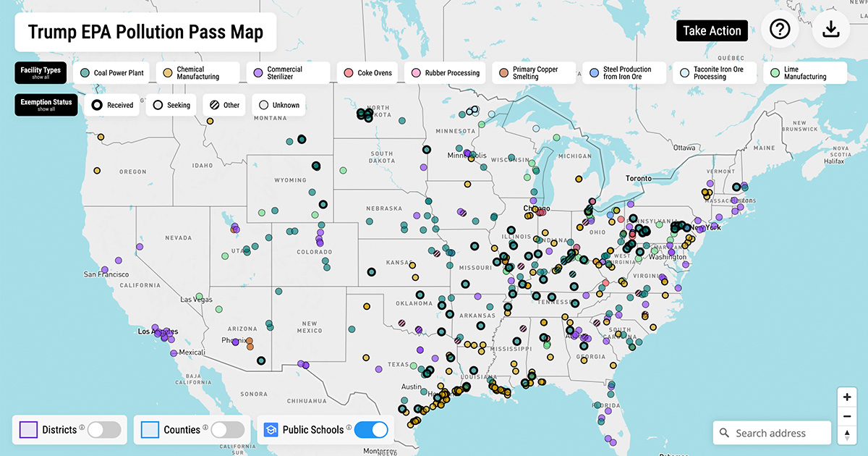The width and height of the screenshot is (868, 456).
Task: Click the Public Schools info icon
Action: tap(349, 427)
